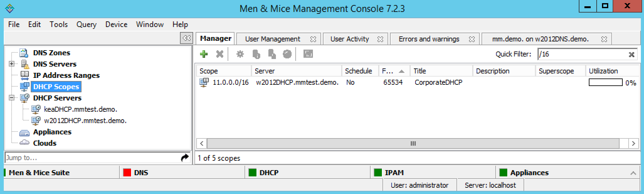Open the File menu

[x=14, y=24]
